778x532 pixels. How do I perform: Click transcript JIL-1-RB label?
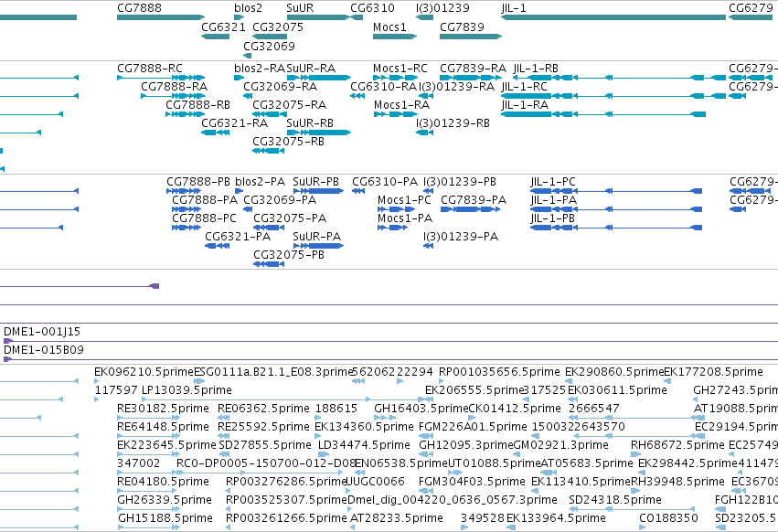tap(536, 68)
